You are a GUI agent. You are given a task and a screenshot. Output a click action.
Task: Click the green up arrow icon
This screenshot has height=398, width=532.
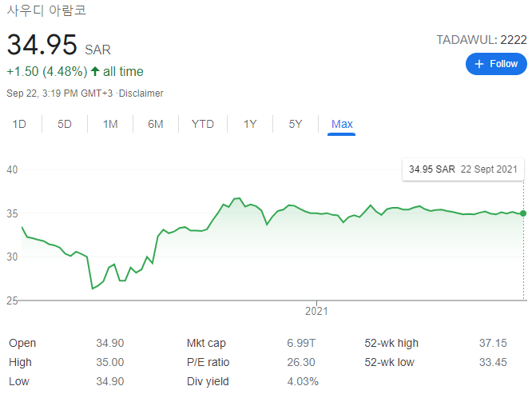(95, 71)
